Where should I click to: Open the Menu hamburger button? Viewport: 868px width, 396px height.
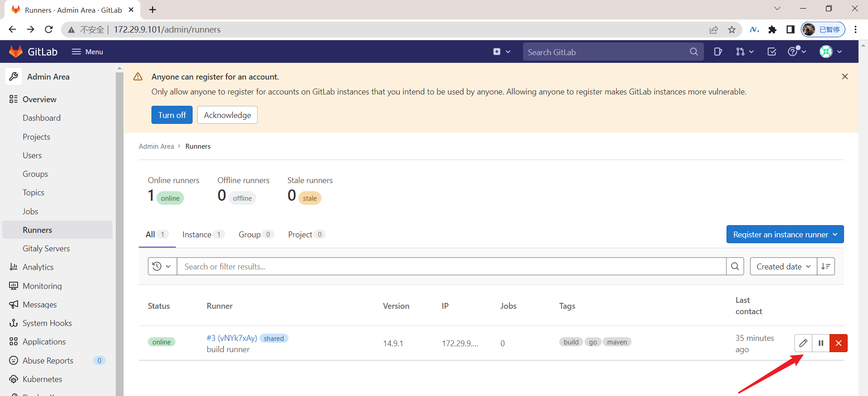[x=87, y=52]
